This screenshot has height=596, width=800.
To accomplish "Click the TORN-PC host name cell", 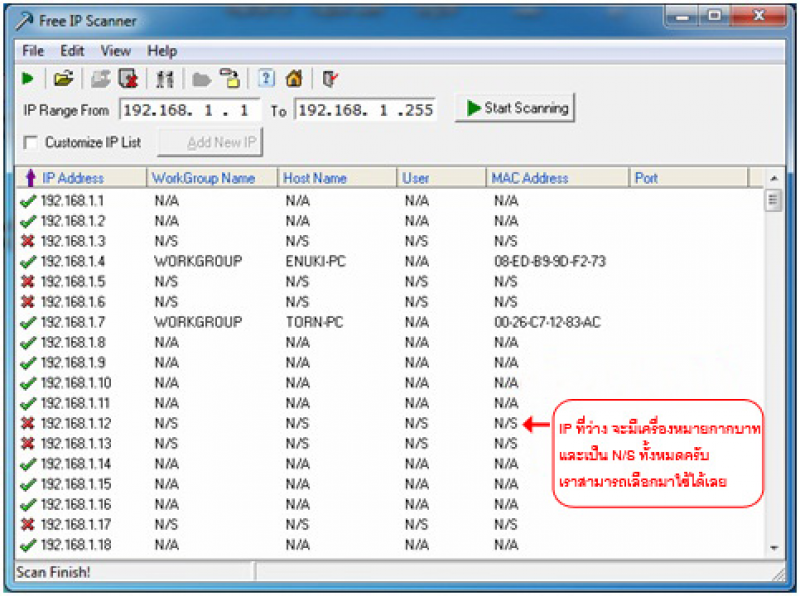I will click(x=314, y=322).
